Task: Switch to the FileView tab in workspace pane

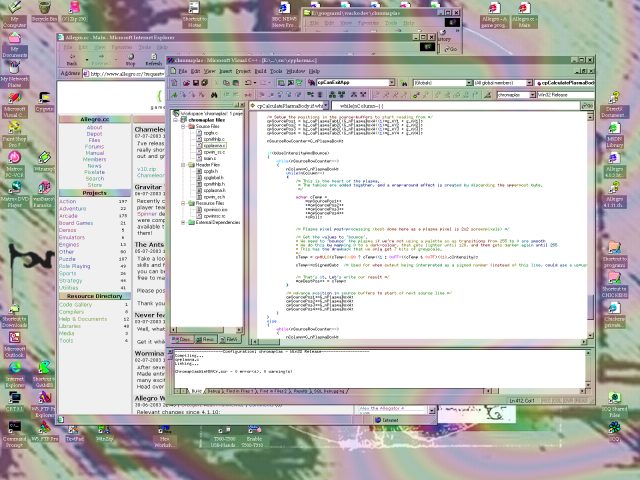Action: tap(229, 339)
